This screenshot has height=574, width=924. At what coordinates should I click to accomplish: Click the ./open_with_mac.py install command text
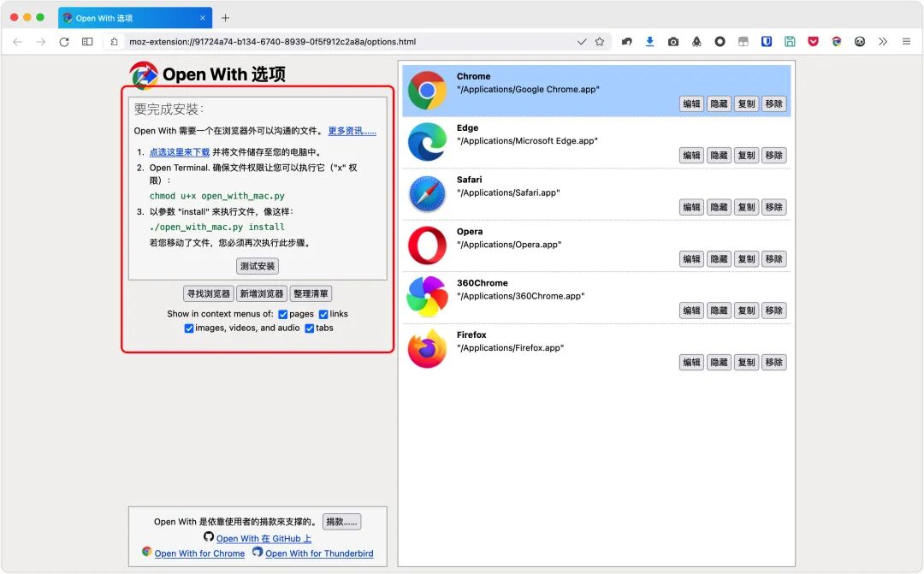[x=216, y=228]
